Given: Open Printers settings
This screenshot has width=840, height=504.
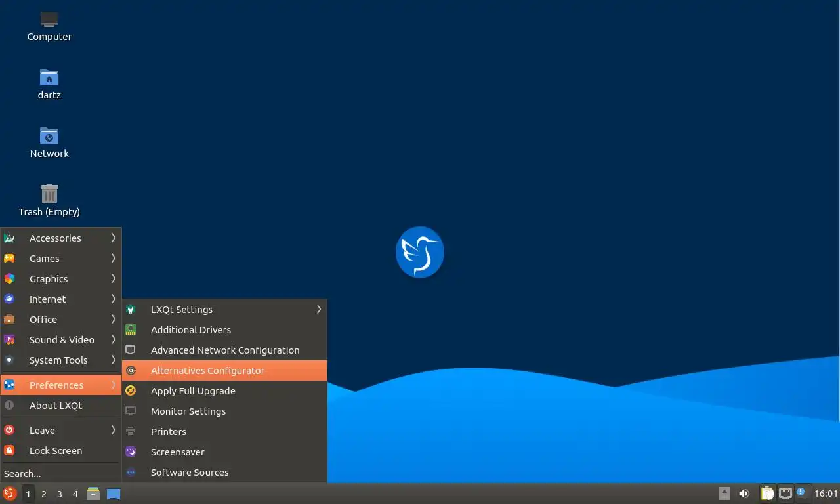Looking at the screenshot, I should point(224,432).
